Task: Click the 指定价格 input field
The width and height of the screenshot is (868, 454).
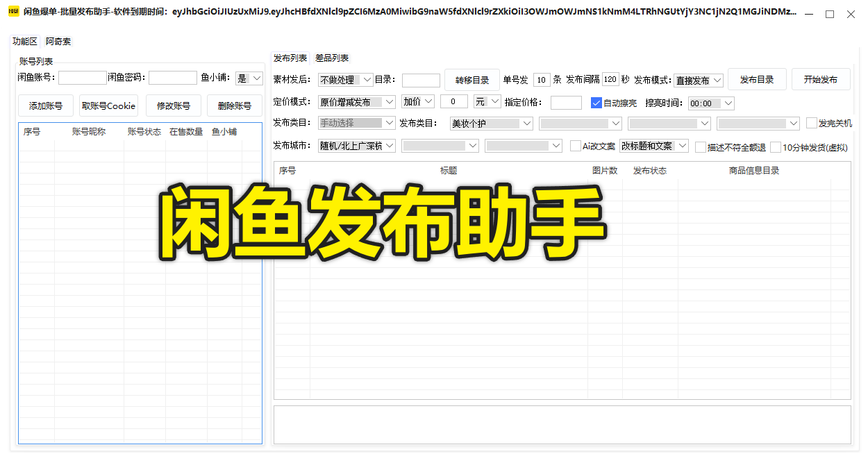Action: pyautogui.click(x=565, y=103)
